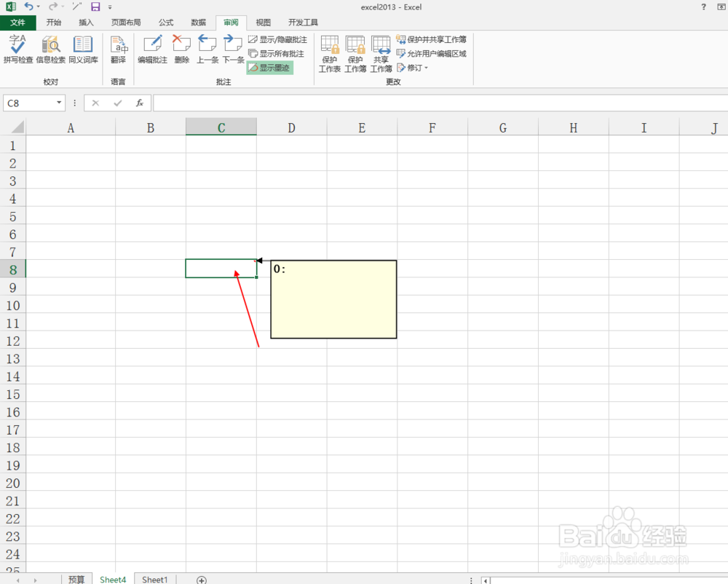Select the 拼写检查 spell check tool

click(17, 51)
